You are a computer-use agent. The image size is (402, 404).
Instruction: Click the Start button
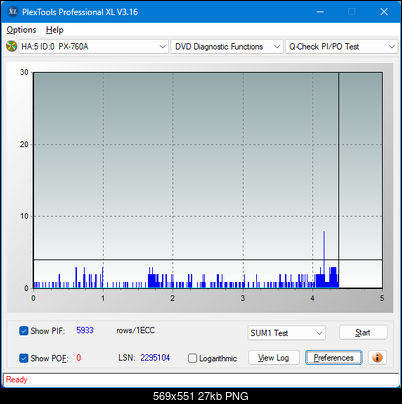[x=363, y=333]
